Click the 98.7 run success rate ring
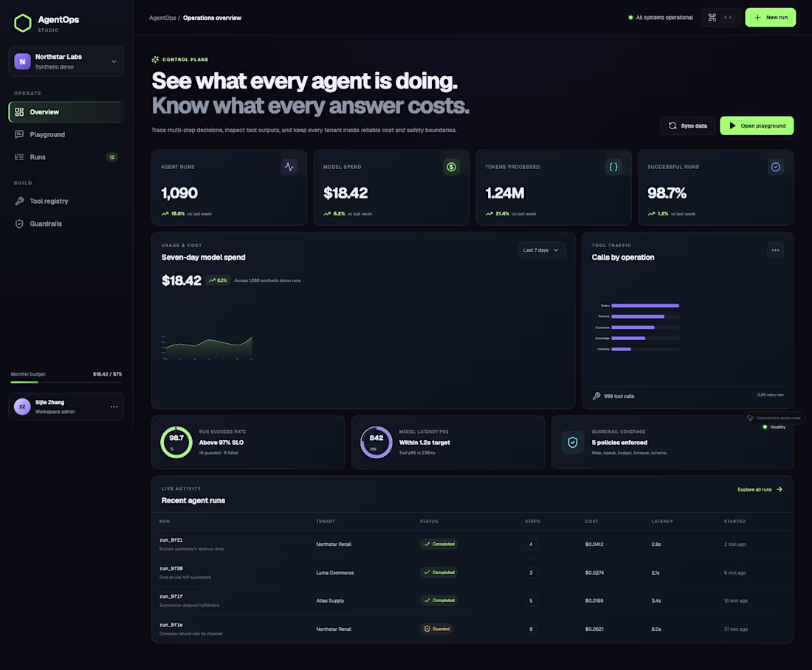Viewport: 812px width, 670px height. click(176, 442)
